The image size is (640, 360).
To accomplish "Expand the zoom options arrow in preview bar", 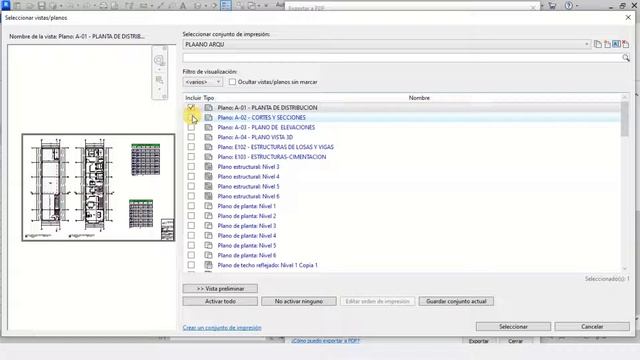I will 160,89.
